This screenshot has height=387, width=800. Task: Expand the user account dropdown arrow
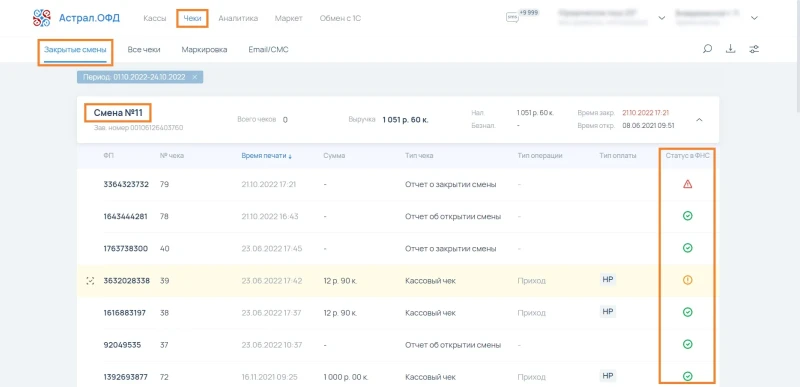click(755, 18)
